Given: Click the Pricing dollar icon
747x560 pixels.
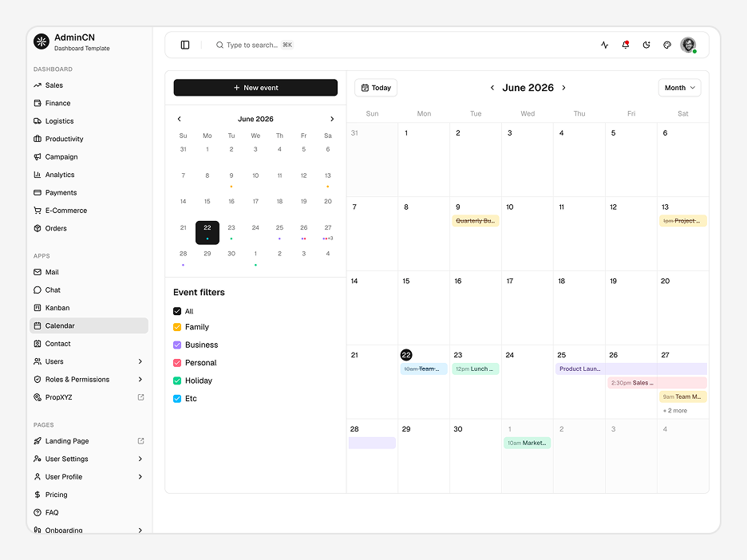Looking at the screenshot, I should pyautogui.click(x=38, y=495).
